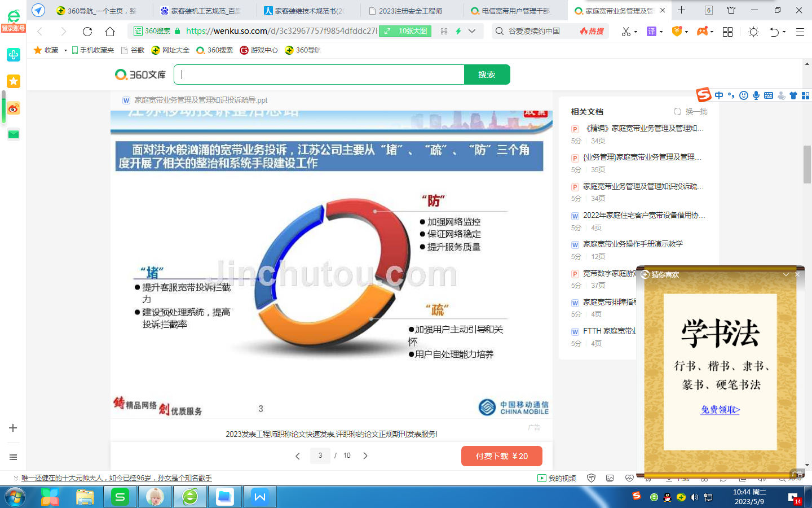This screenshot has height=508, width=812.
Task: Open the file explorer taskbar icon
Action: (x=85, y=497)
